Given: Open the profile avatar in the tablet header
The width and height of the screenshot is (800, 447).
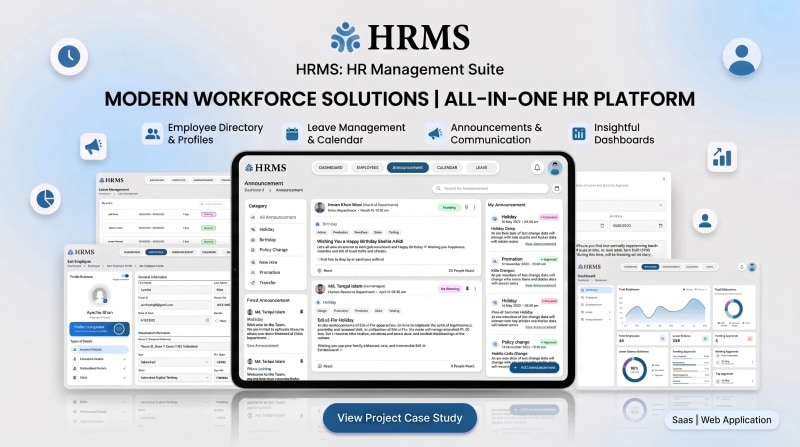Looking at the screenshot, I should [555, 167].
